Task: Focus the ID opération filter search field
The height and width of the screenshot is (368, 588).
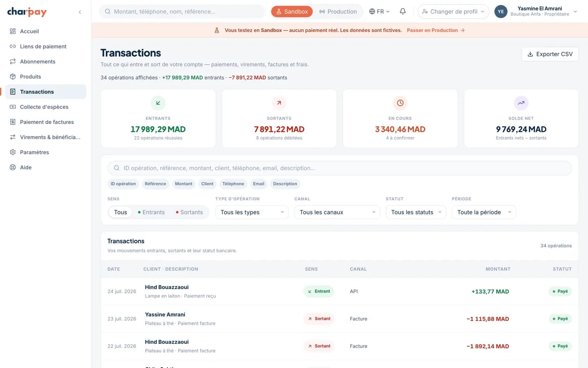Action: point(340,168)
